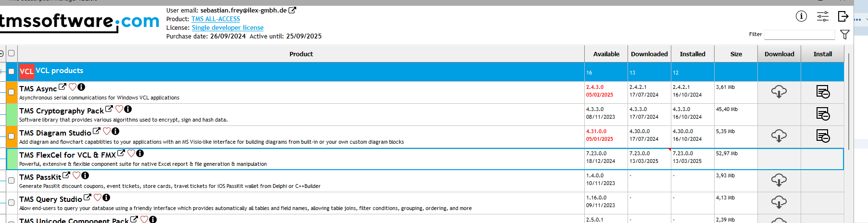Click the Install column header
The image size is (868, 223).
tap(822, 54)
